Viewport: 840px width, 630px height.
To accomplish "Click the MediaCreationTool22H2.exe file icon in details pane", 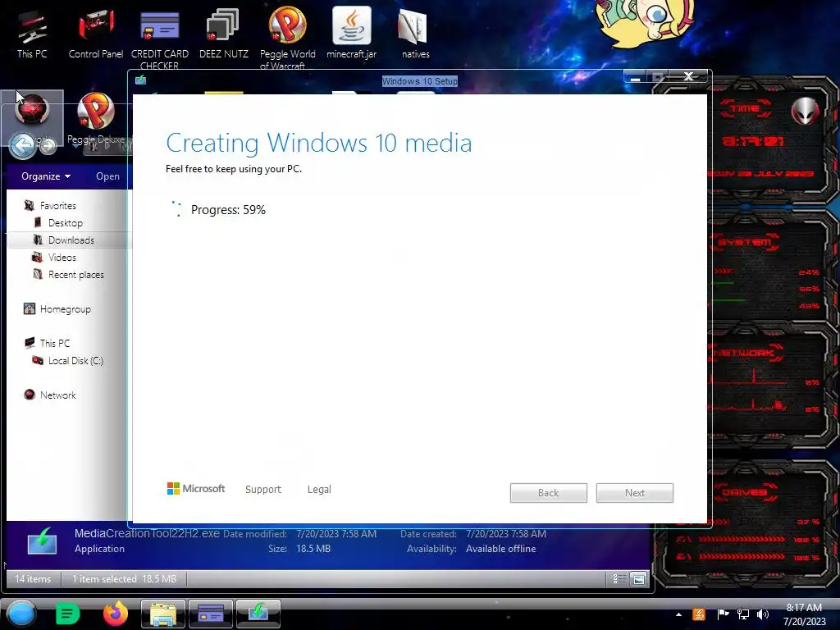I will 43,541.
